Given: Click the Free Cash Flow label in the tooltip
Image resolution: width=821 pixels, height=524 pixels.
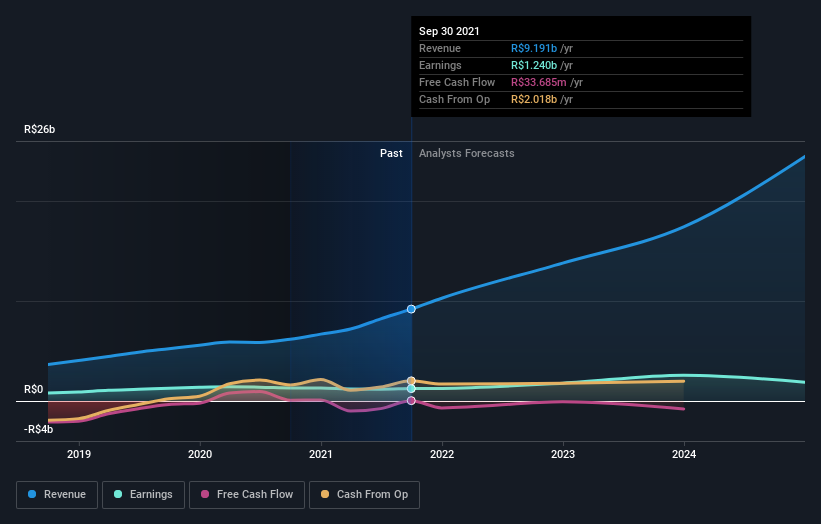Looking at the screenshot, I should tap(457, 82).
